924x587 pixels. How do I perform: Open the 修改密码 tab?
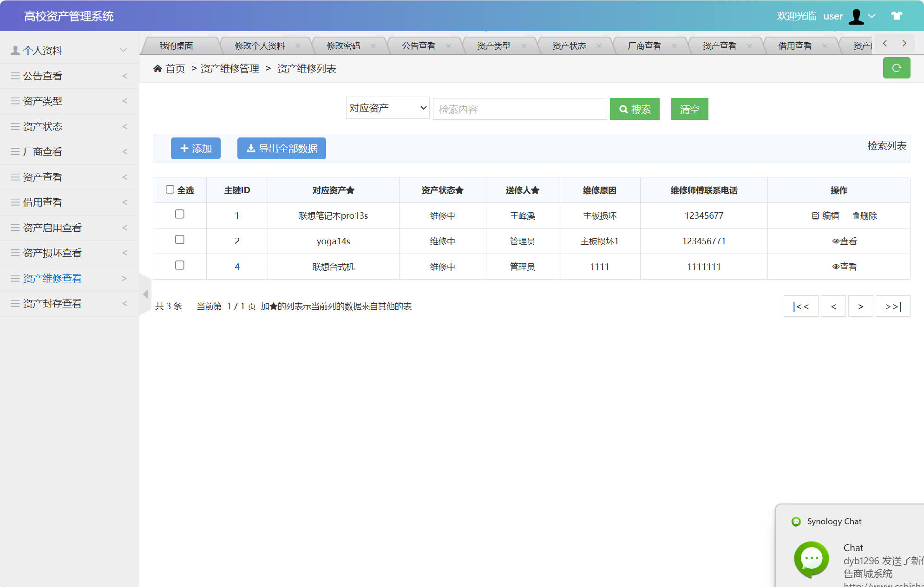pyautogui.click(x=345, y=45)
